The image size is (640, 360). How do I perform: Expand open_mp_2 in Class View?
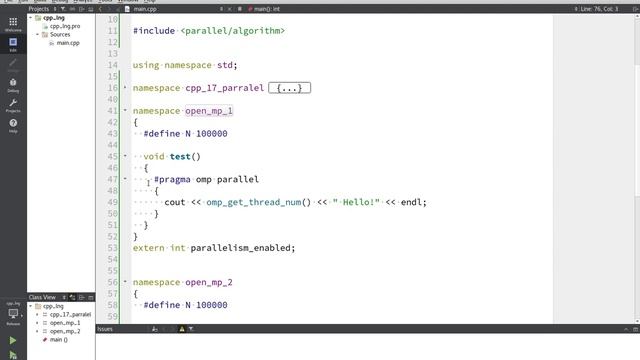coord(38,331)
